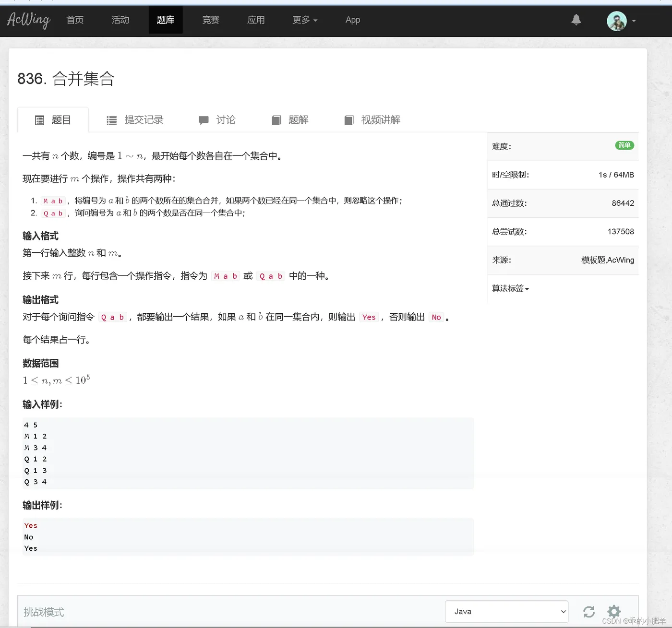Click the time limit 1s / 64MB
Image resolution: width=672 pixels, height=628 pixels.
point(616,175)
